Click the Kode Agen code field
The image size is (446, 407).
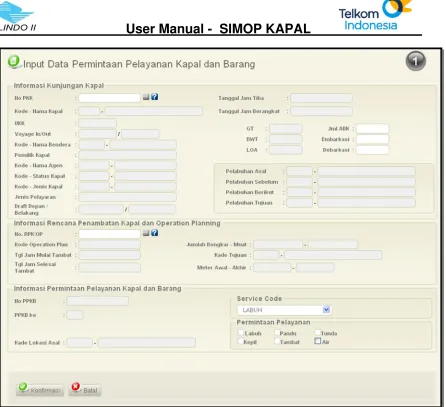click(x=94, y=165)
